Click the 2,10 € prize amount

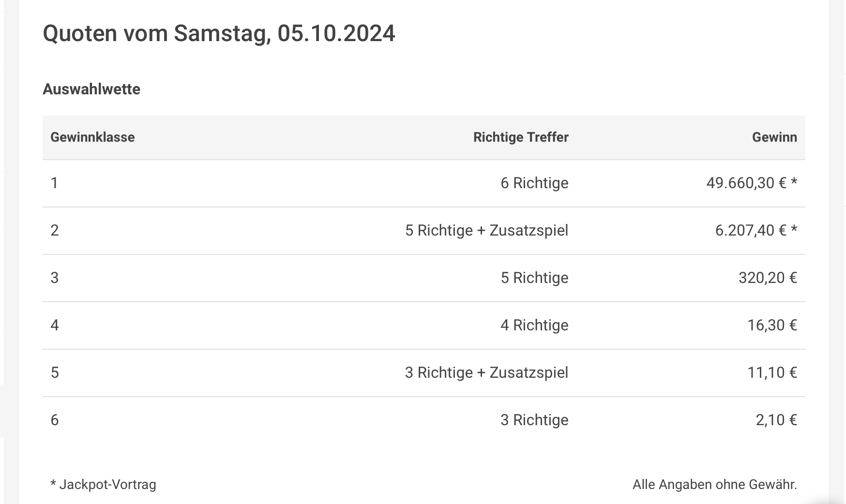coord(776,420)
